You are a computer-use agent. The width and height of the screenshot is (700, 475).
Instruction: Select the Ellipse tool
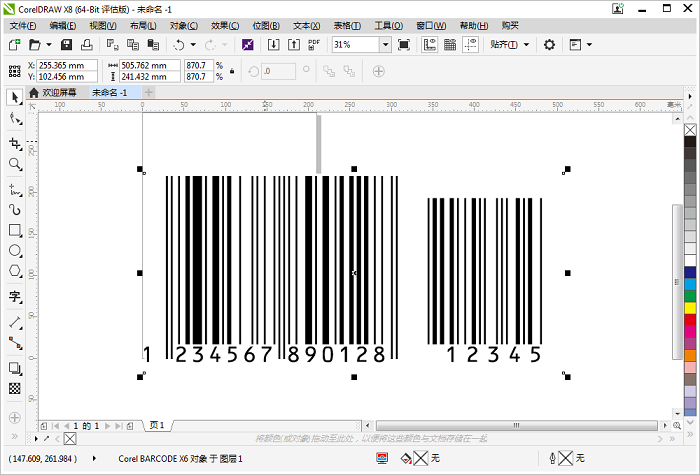pos(15,251)
